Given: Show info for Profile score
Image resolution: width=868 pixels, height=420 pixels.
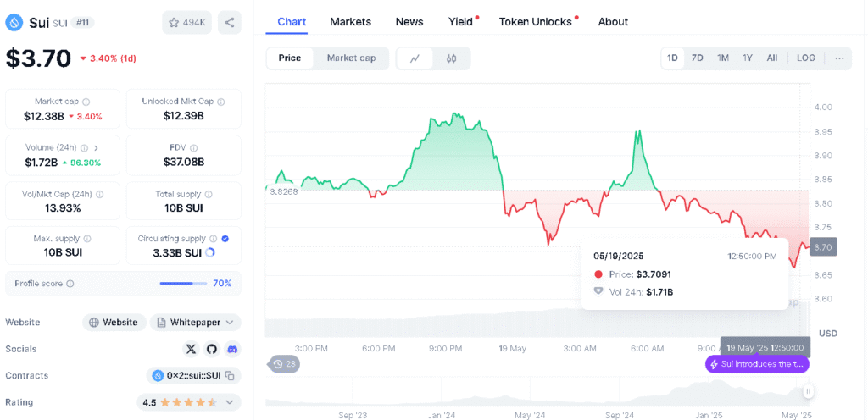Looking at the screenshot, I should 70,284.
